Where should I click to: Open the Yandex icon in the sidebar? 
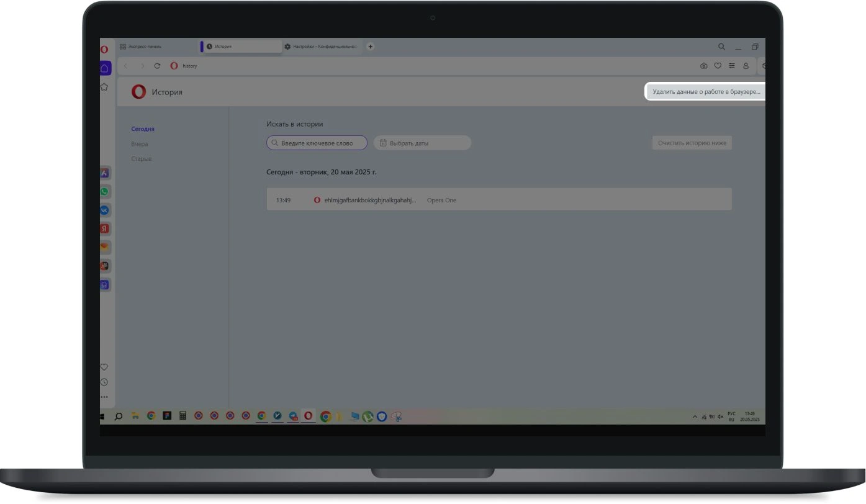tap(105, 229)
